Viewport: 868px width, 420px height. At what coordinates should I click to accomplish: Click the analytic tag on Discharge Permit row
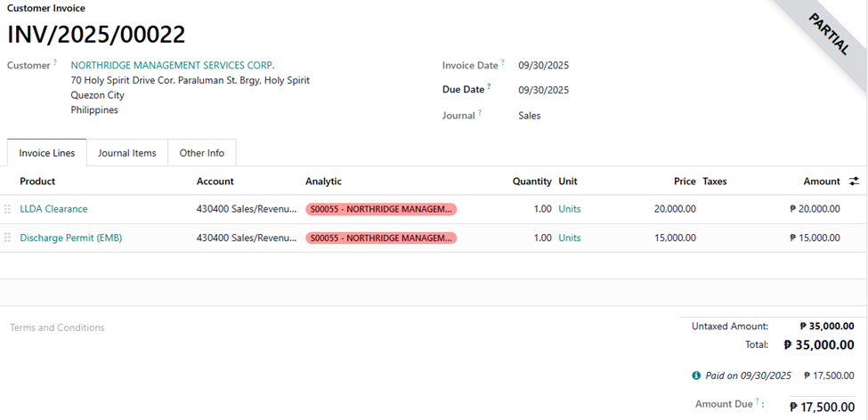[x=380, y=238]
